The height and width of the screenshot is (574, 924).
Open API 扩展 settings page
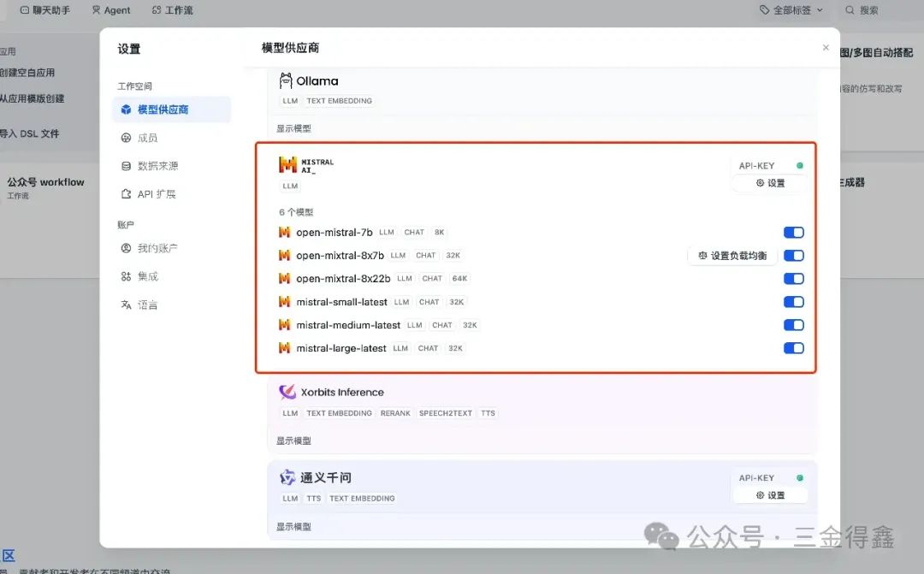tap(156, 194)
